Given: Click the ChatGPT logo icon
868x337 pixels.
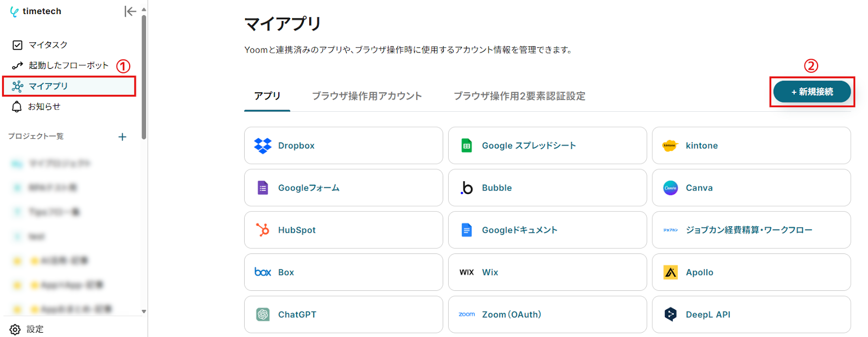Looking at the screenshot, I should (x=263, y=314).
